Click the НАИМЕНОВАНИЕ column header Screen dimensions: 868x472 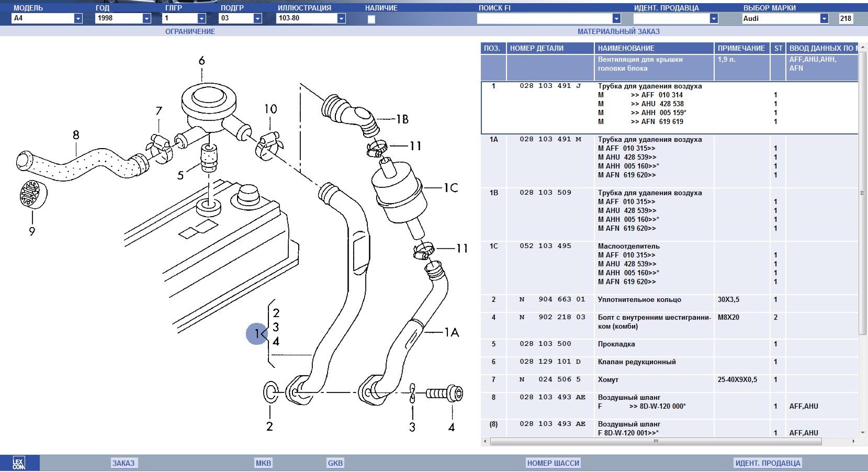[654, 48]
